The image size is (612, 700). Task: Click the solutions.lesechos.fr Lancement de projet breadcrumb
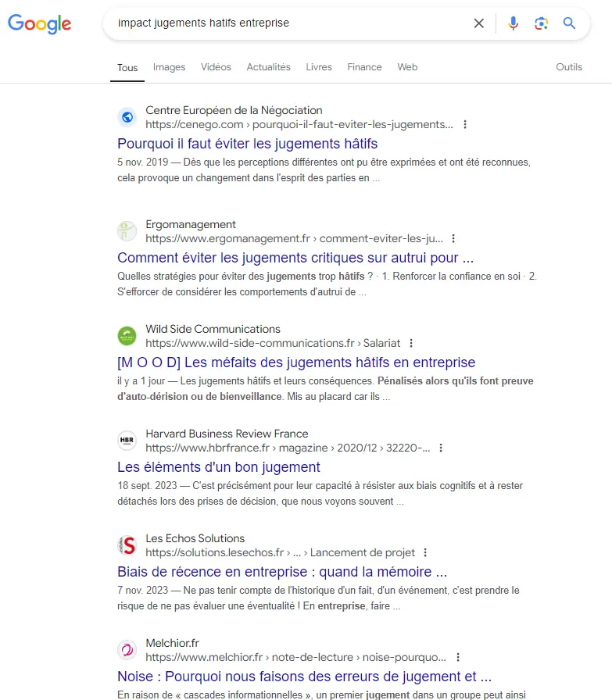[x=280, y=552]
